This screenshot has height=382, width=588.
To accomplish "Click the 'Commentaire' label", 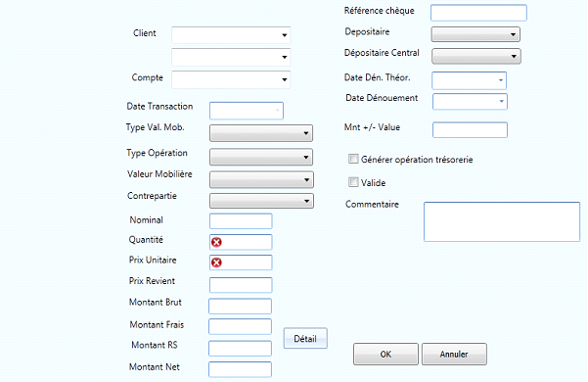I will coord(372,204).
